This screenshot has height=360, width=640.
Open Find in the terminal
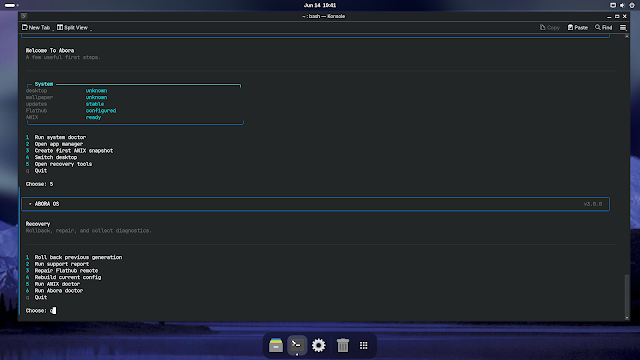tap(603, 27)
